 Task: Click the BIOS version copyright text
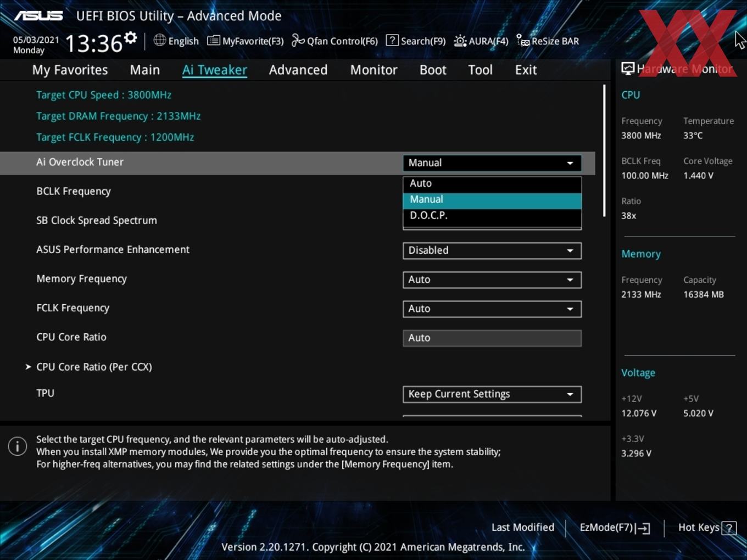[373, 547]
